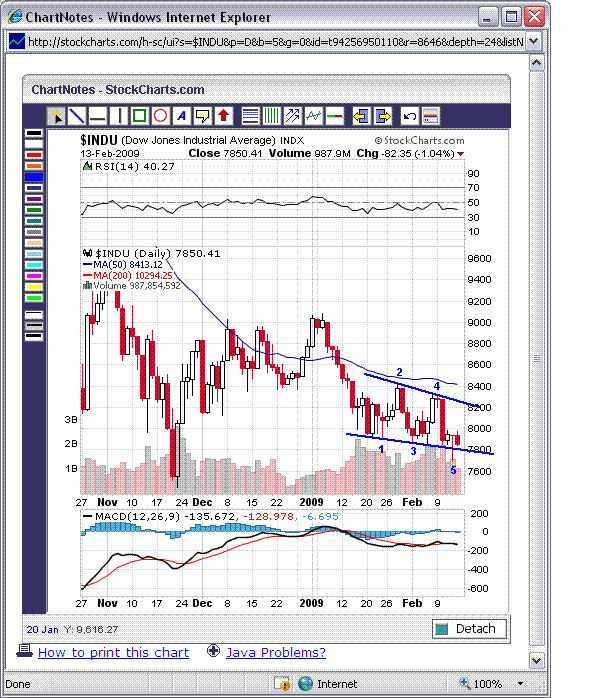Viewport: 600px width, 698px height.
Task: Pick the vertical cycle lines tool
Action: coord(271,117)
